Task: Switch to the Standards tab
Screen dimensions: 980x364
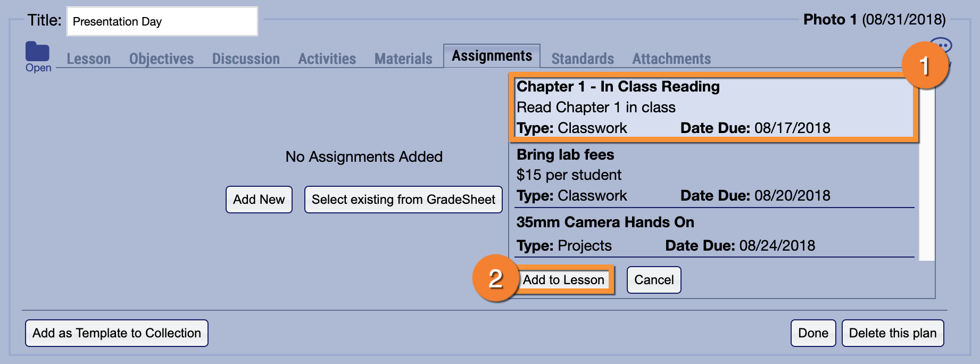Action: 583,59
